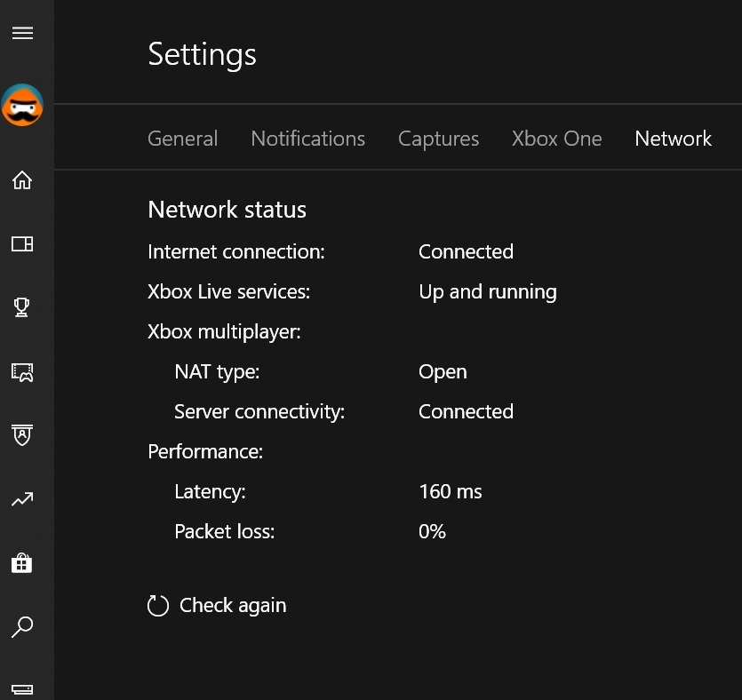The height and width of the screenshot is (700, 742).
Task: Open the Xbox One settings tab
Action: point(556,139)
